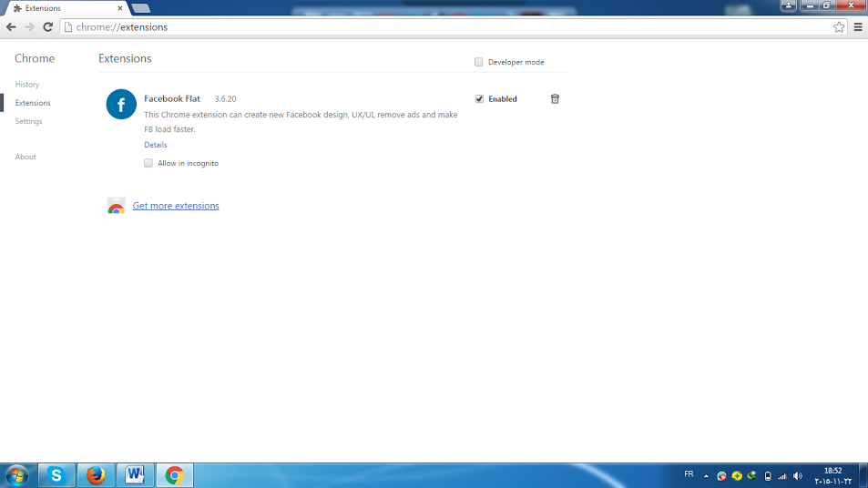Close the Extensions tab
The height and width of the screenshot is (488, 868).
pos(120,8)
